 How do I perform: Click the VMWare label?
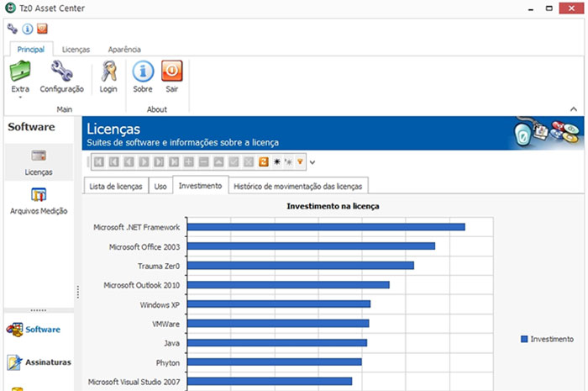[x=165, y=324]
